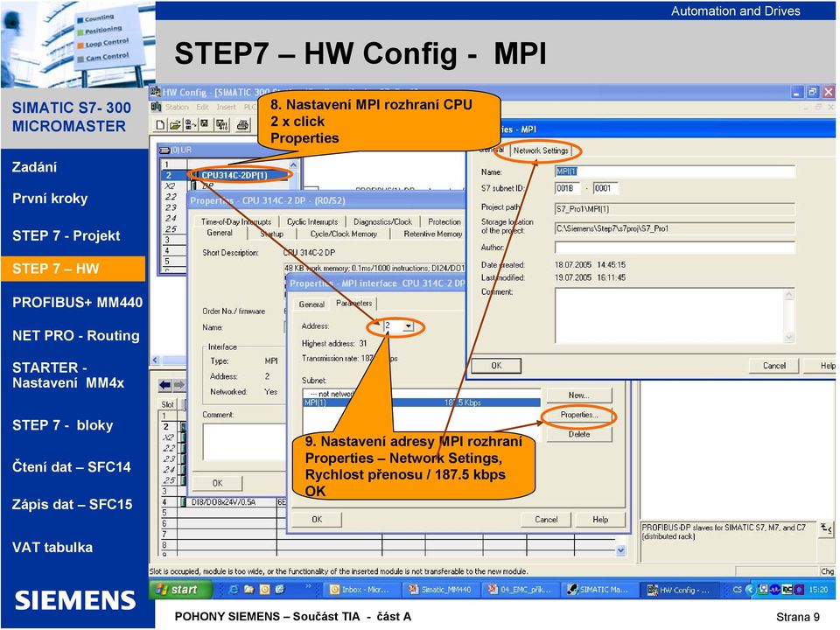Select General tab in CPU 314C-2 DP properties

[220, 233]
